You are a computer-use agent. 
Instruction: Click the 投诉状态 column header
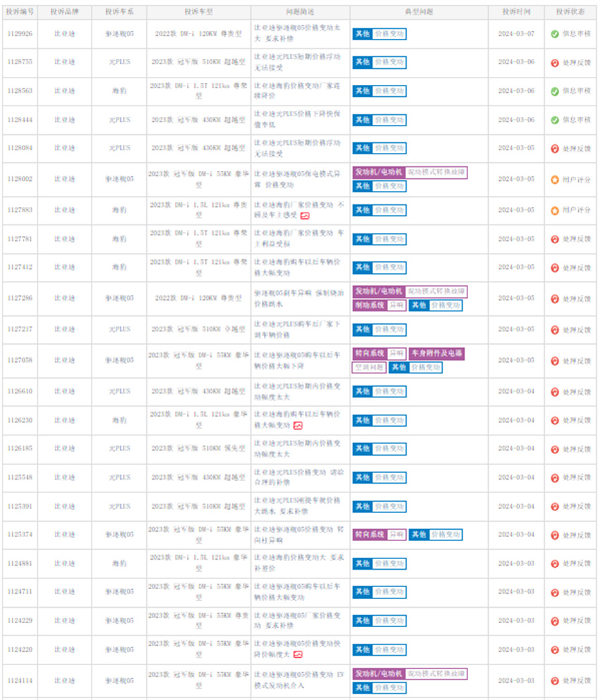(570, 11)
